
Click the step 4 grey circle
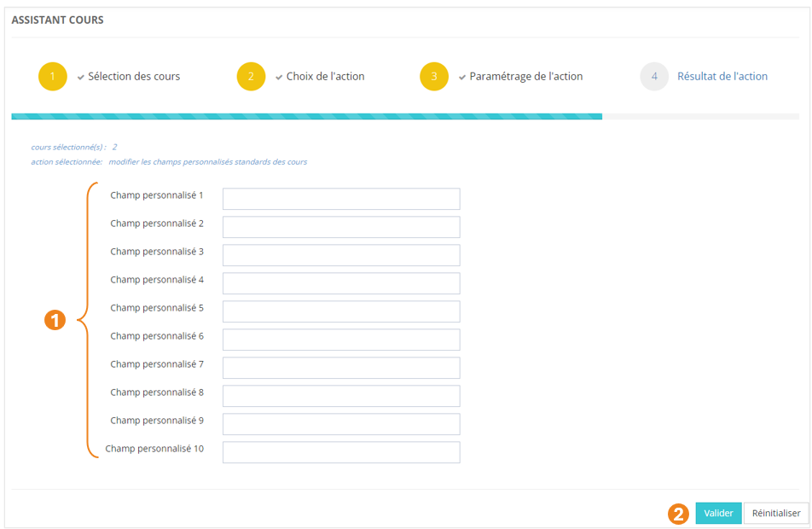coord(654,77)
